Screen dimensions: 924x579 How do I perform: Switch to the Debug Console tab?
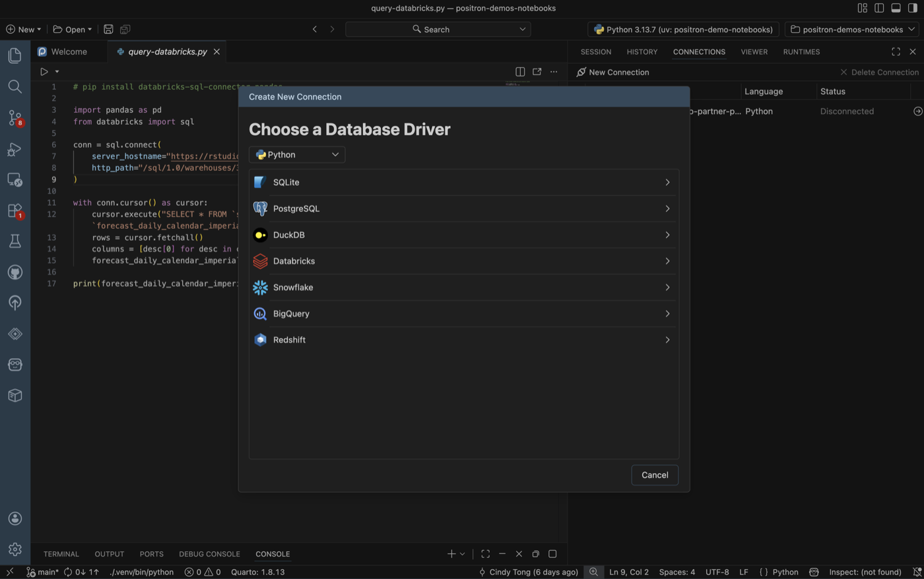point(209,554)
